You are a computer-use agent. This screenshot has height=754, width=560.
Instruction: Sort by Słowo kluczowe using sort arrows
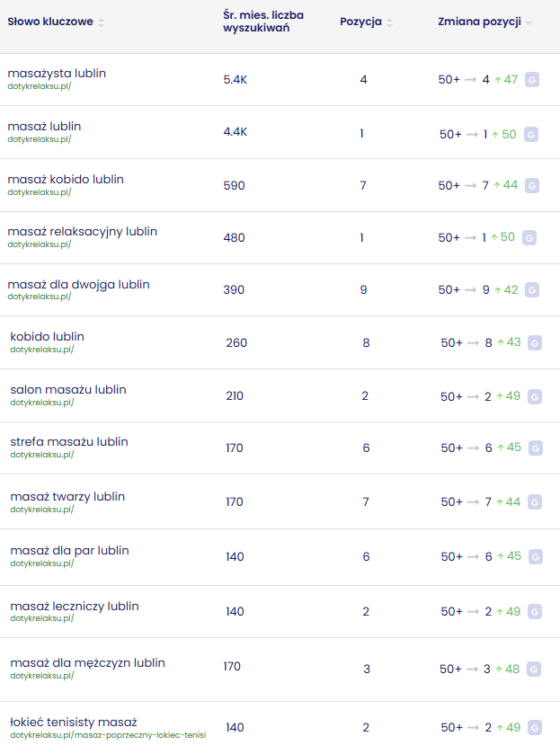(101, 22)
